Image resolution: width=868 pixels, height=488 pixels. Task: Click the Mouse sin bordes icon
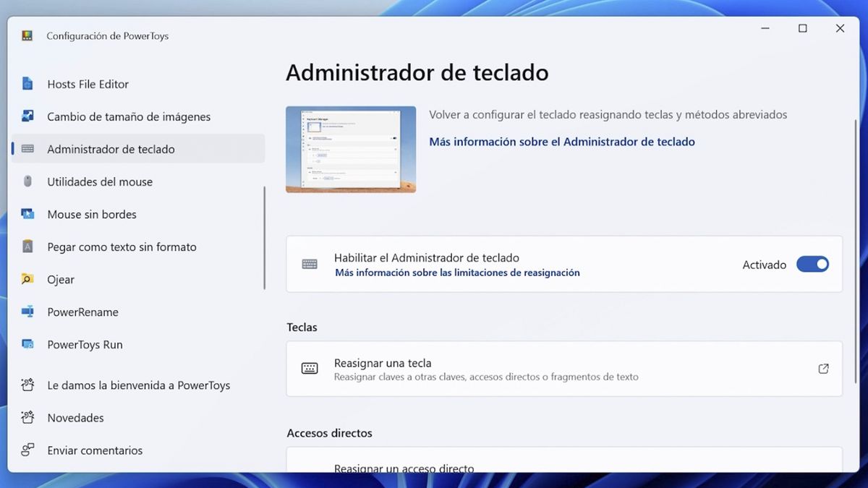tap(30, 214)
